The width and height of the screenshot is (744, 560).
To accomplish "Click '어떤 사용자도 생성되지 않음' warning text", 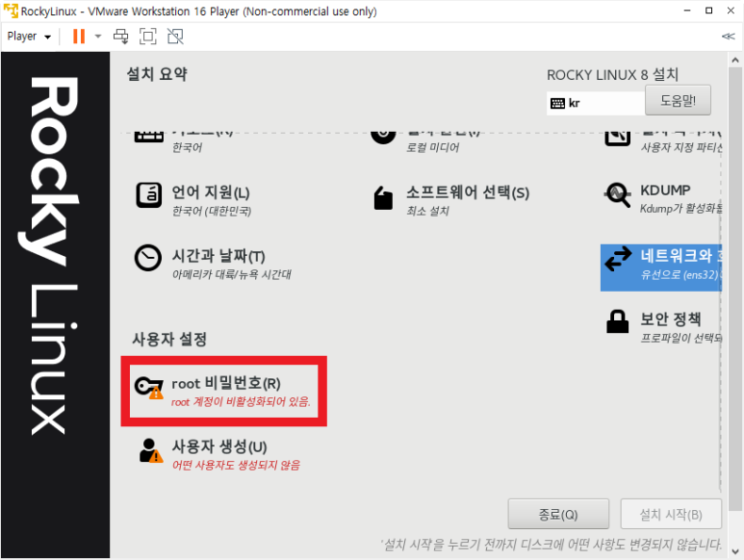I will coord(236,465).
